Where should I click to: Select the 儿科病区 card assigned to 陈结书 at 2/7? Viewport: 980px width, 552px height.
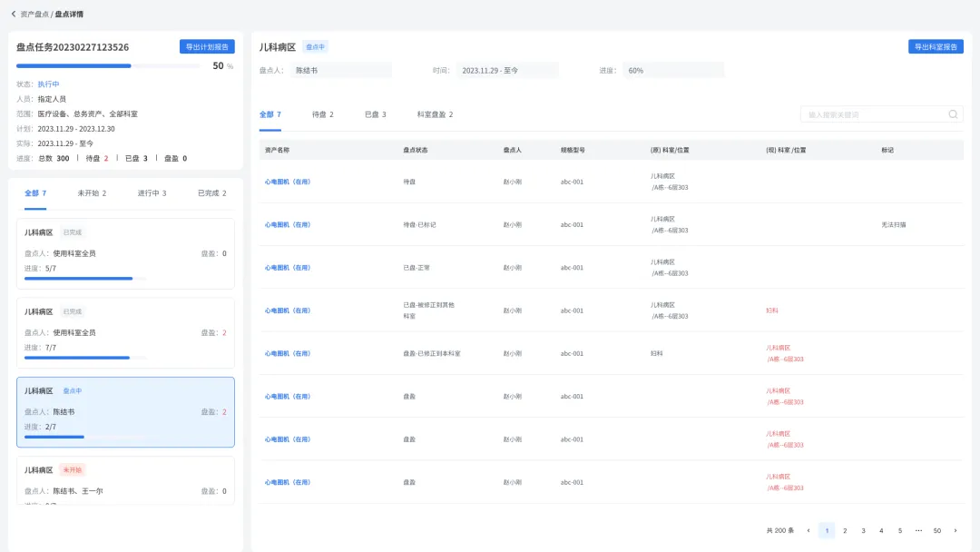tap(125, 412)
